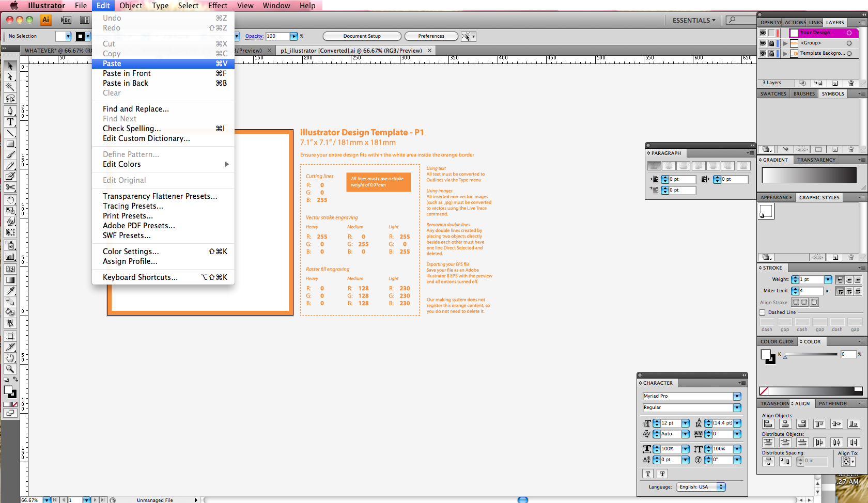Select the Hand tool
Screen dimensions: 868x503
(x=10, y=358)
